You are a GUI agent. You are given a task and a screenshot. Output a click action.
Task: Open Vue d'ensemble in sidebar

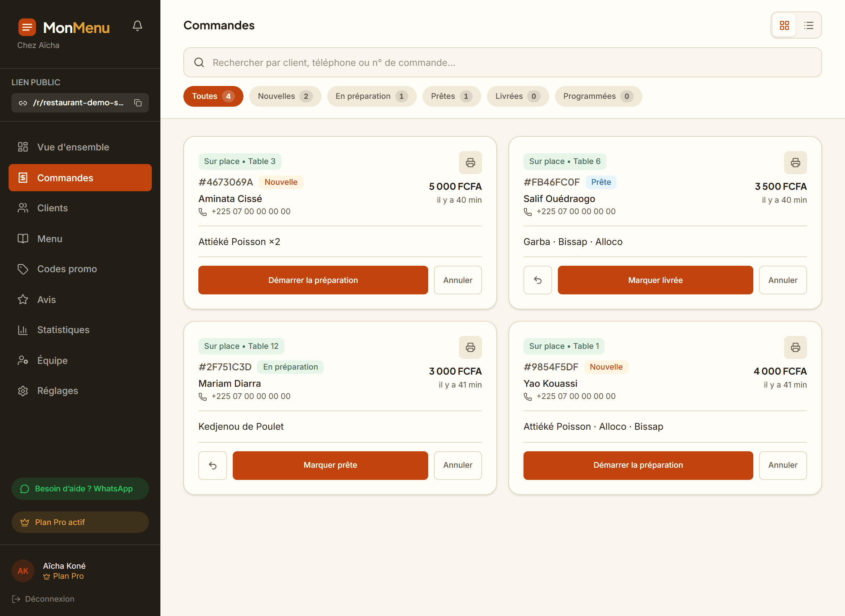(80, 147)
